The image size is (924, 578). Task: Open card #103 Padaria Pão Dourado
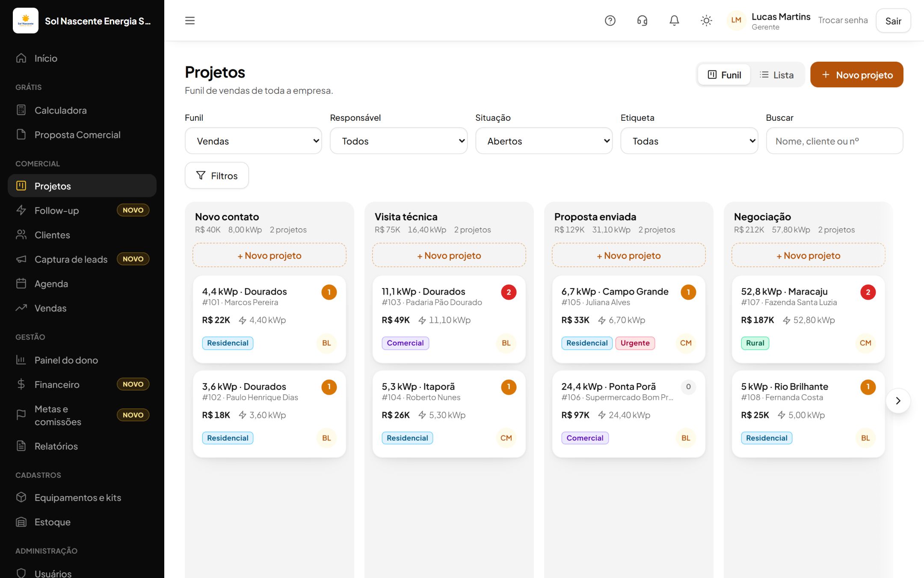pyautogui.click(x=449, y=320)
